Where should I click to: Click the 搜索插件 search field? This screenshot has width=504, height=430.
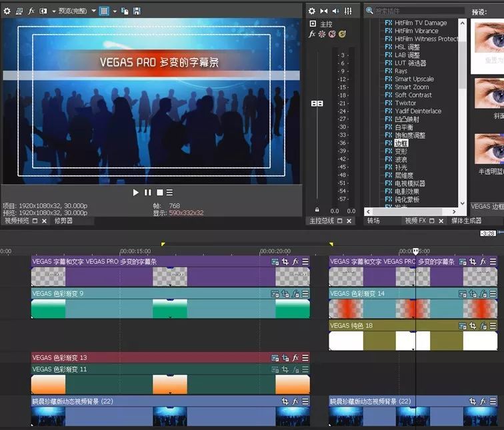(419, 11)
